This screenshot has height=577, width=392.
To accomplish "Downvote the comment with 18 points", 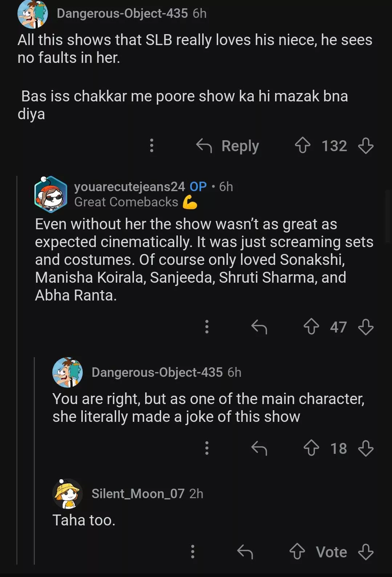I will coord(366,448).
